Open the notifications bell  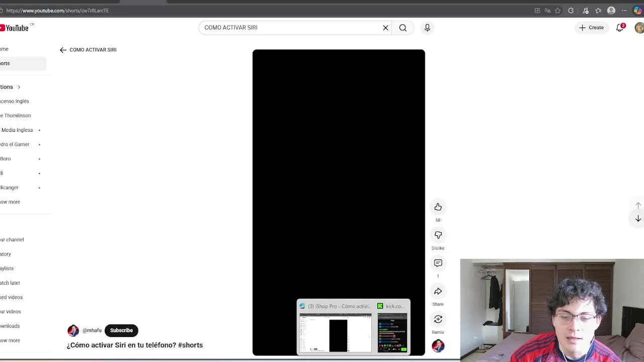tap(620, 28)
